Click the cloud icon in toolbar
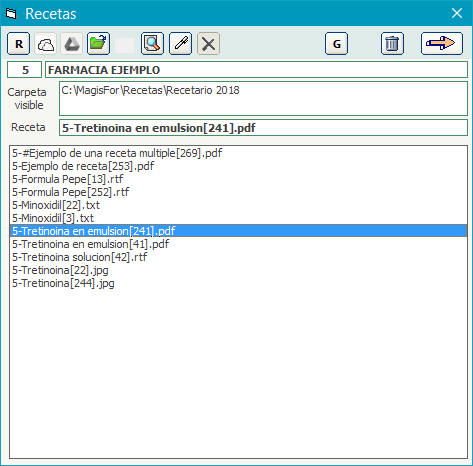The width and height of the screenshot is (473, 466). (x=45, y=44)
